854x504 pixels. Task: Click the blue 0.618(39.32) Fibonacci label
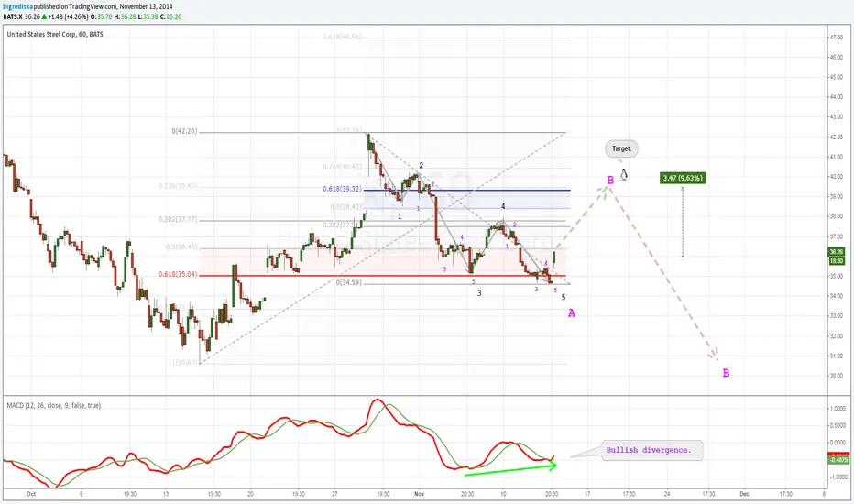342,189
